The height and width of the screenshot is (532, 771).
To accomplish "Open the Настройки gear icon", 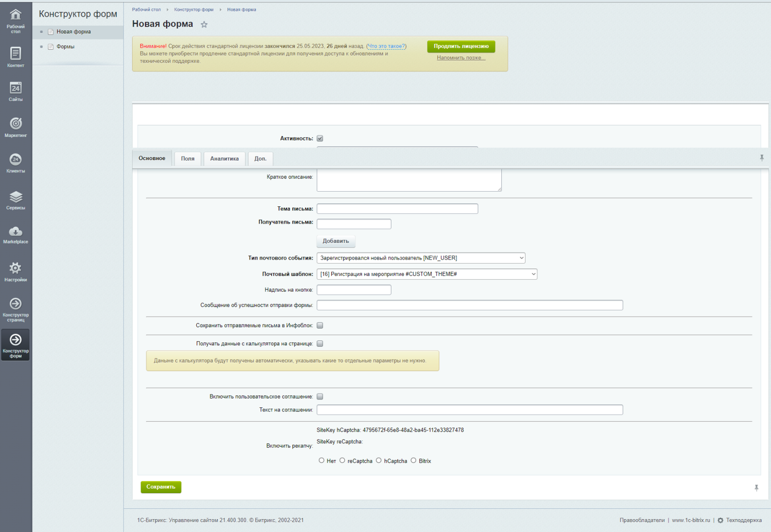I will coord(16,268).
